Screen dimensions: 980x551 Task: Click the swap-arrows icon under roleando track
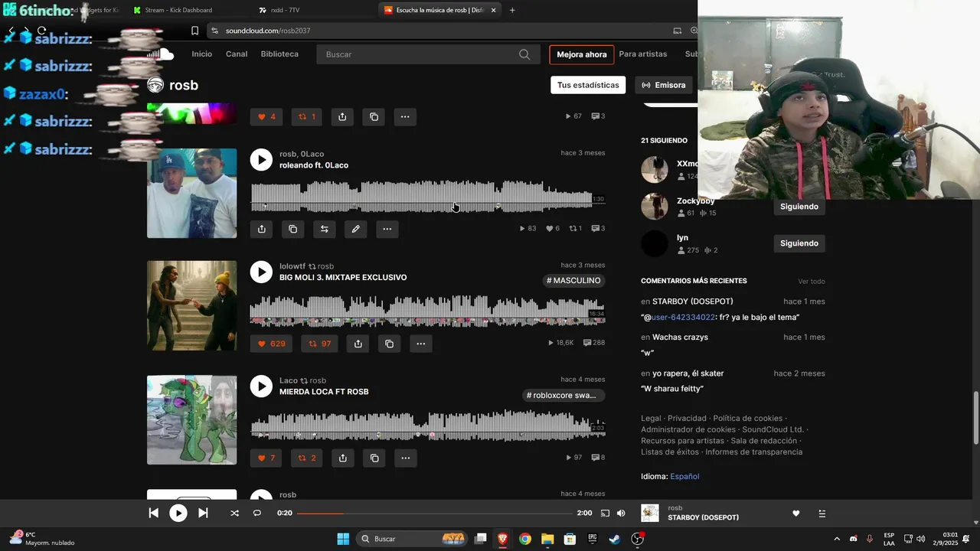(325, 229)
